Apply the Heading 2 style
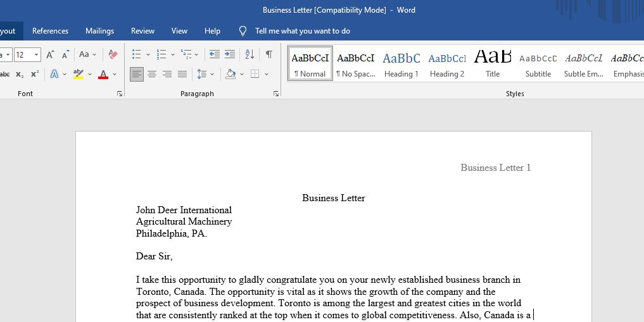The width and height of the screenshot is (644, 322). point(447,64)
